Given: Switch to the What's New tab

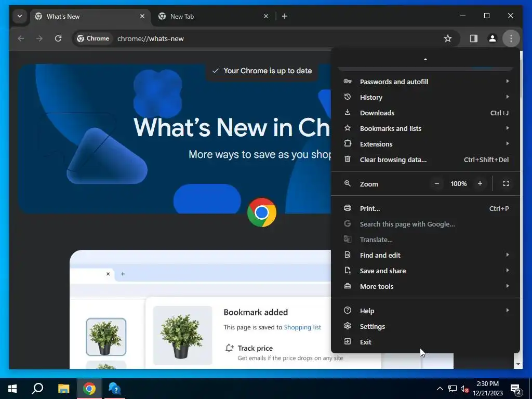Looking at the screenshot, I should 90,16.
